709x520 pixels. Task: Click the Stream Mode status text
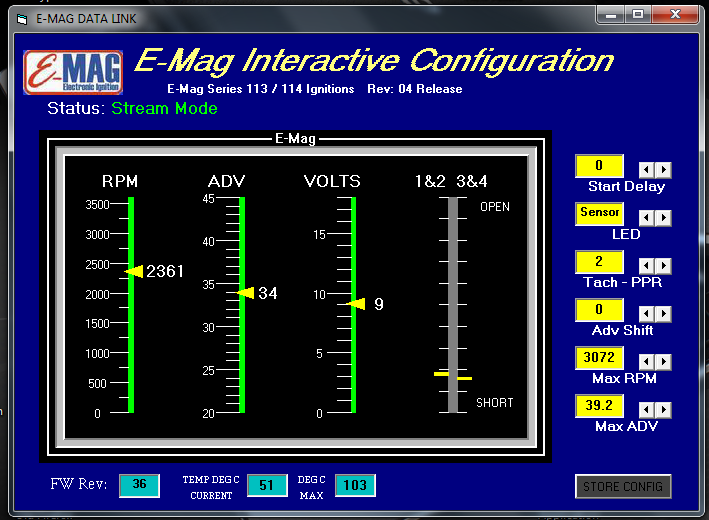(165, 109)
